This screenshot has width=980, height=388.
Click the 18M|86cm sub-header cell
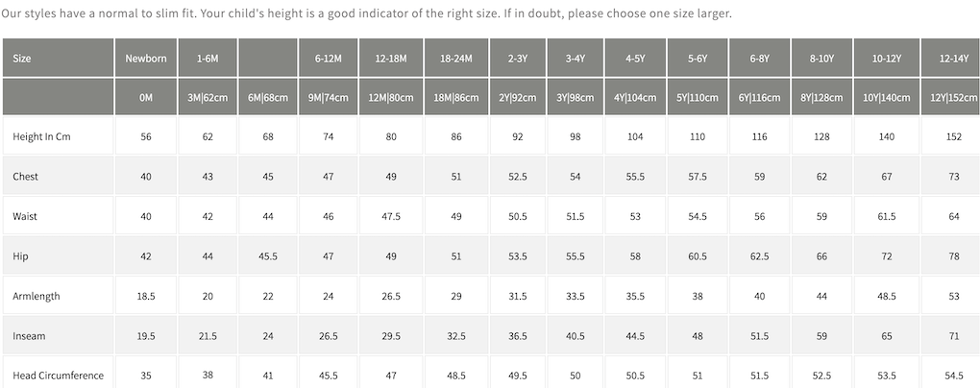(x=456, y=98)
